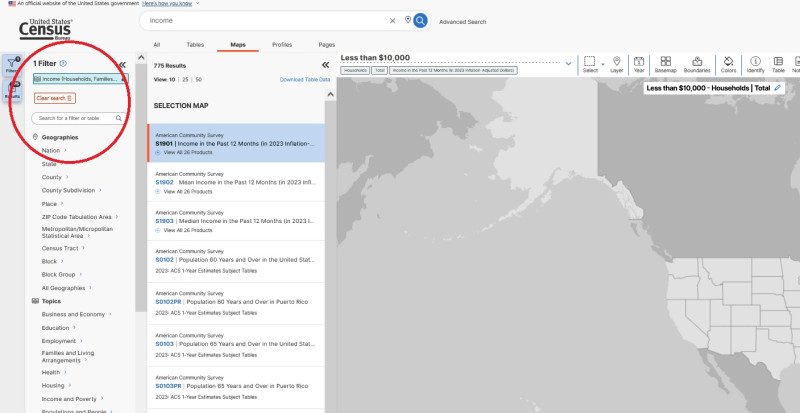Image resolution: width=800 pixels, height=413 pixels.
Task: Expand ZIP Code Tabulation Area filter
Action: [x=117, y=217]
